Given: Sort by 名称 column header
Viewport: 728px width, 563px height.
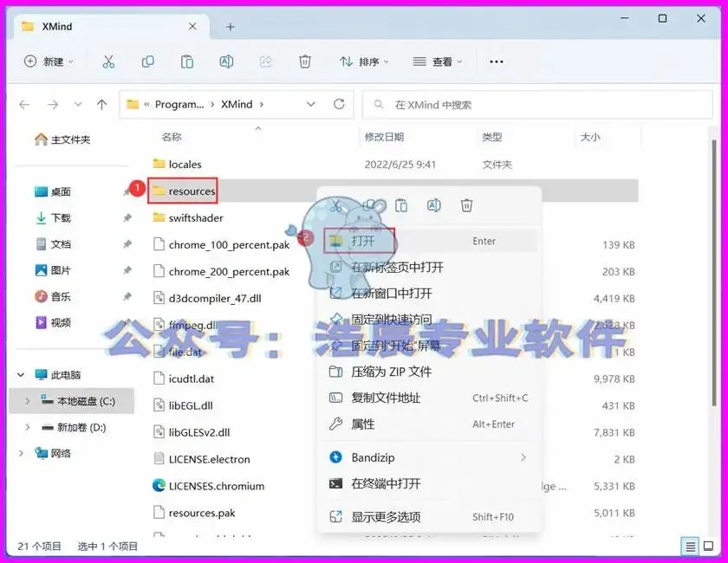Looking at the screenshot, I should [172, 137].
